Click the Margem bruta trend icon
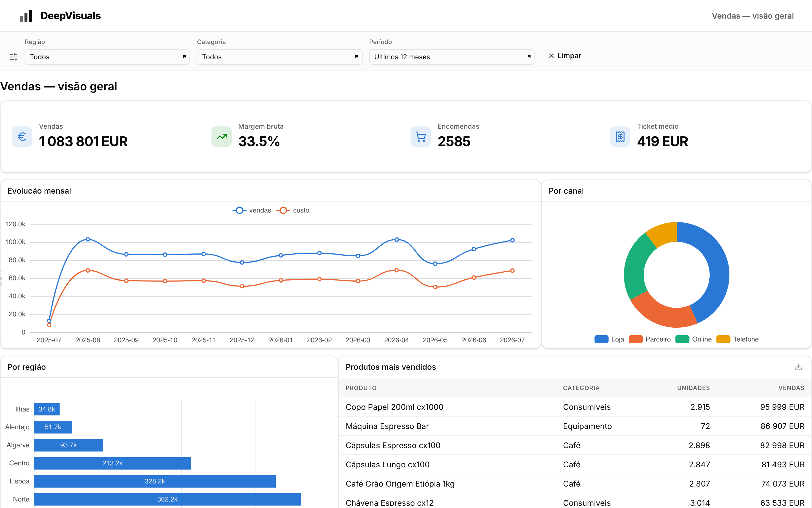Viewport: 812px width, 508px height. (221, 136)
